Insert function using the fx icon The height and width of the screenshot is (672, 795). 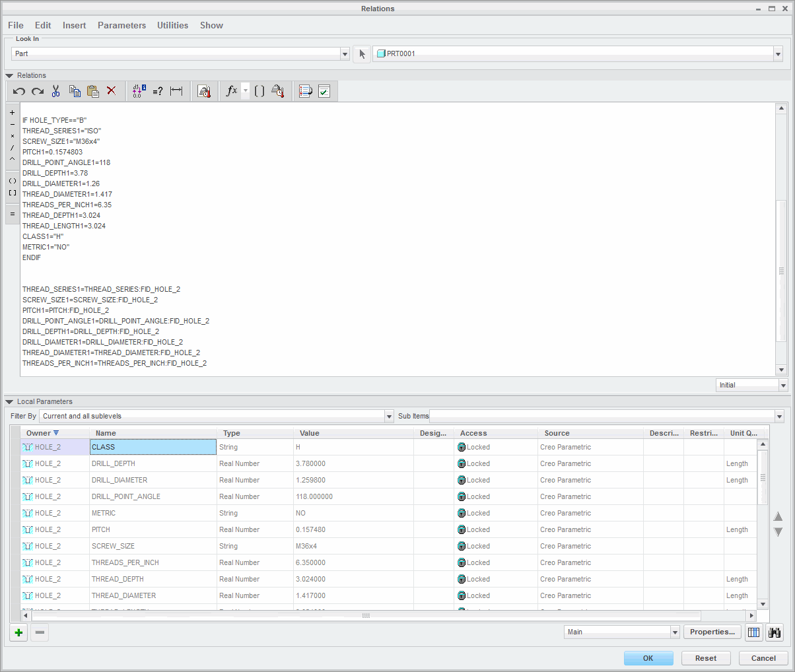coord(231,91)
